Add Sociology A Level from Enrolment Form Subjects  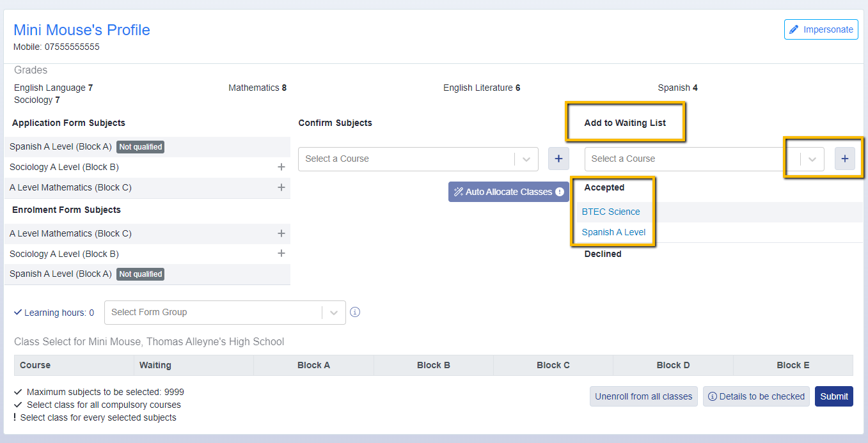(x=281, y=253)
